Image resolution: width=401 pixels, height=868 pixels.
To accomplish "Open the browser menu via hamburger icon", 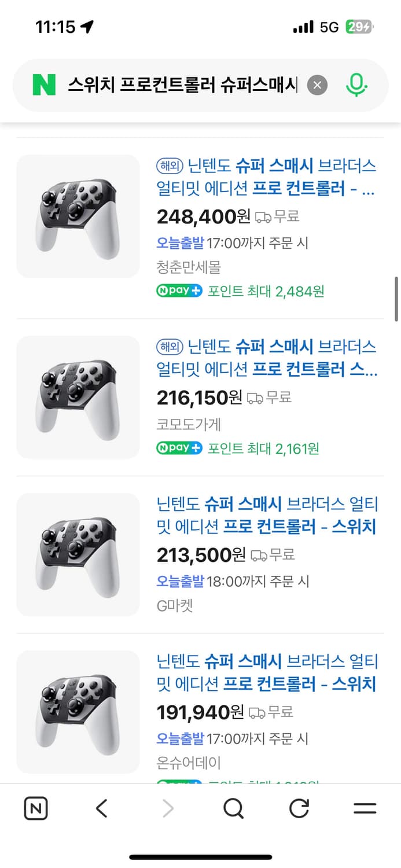I will (363, 808).
